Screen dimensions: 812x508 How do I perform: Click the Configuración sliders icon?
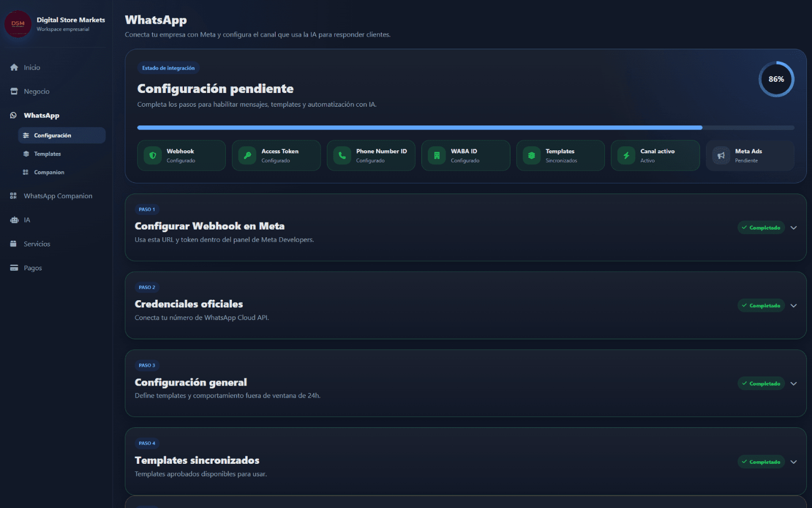pos(26,136)
